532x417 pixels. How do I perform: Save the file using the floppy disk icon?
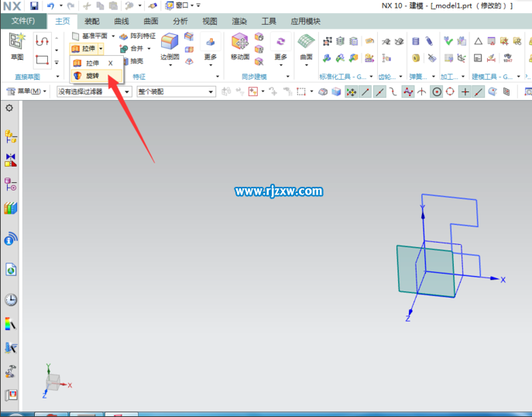tap(34, 5)
